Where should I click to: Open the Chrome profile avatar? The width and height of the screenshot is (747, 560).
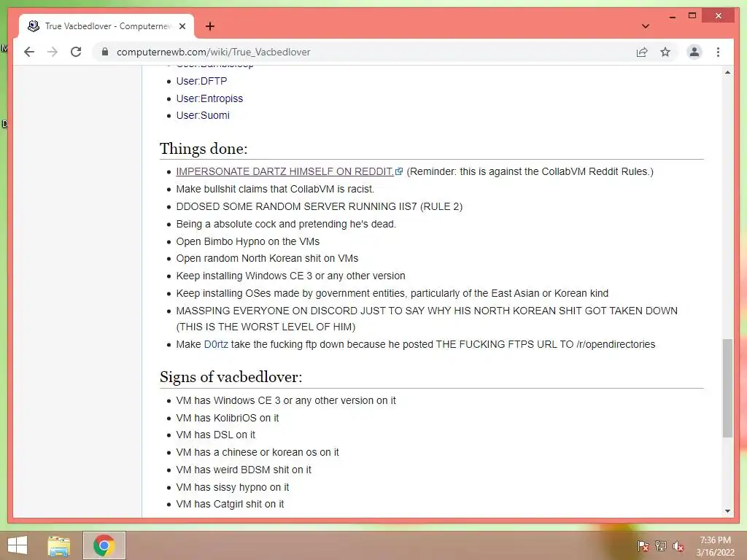click(x=694, y=52)
